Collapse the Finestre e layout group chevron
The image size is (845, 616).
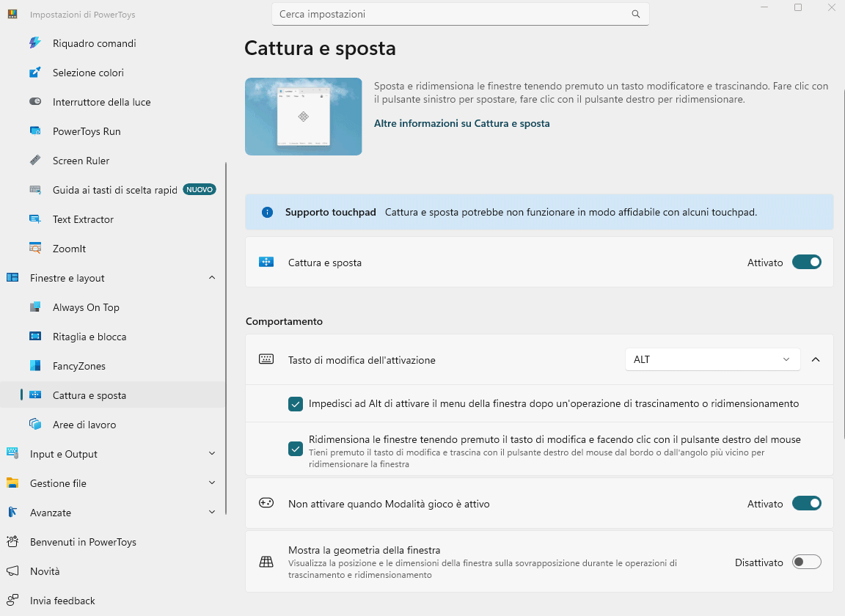212,277
